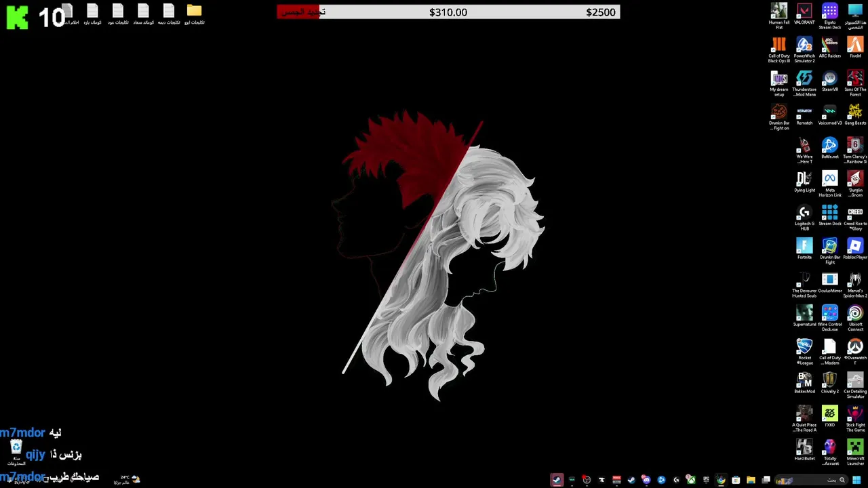Viewport: 868px width, 488px height.
Task: Open the blue Drunken Bar Fight shortcut
Action: click(x=830, y=251)
